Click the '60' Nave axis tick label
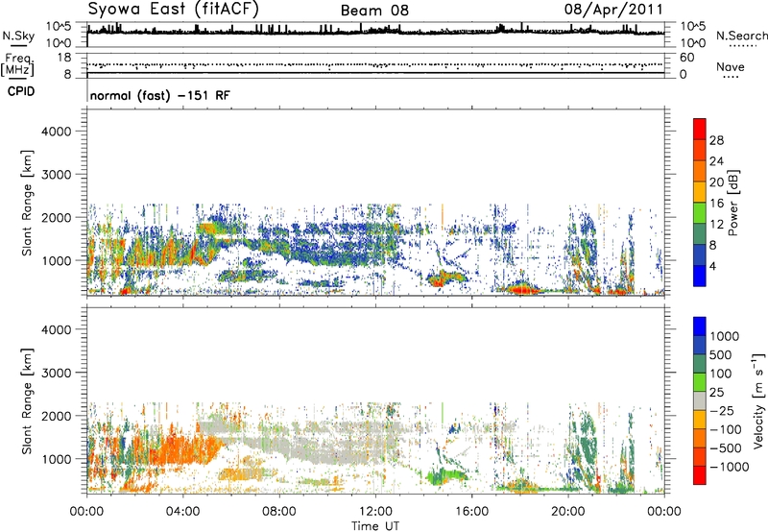The width and height of the screenshot is (768, 532). point(686,58)
